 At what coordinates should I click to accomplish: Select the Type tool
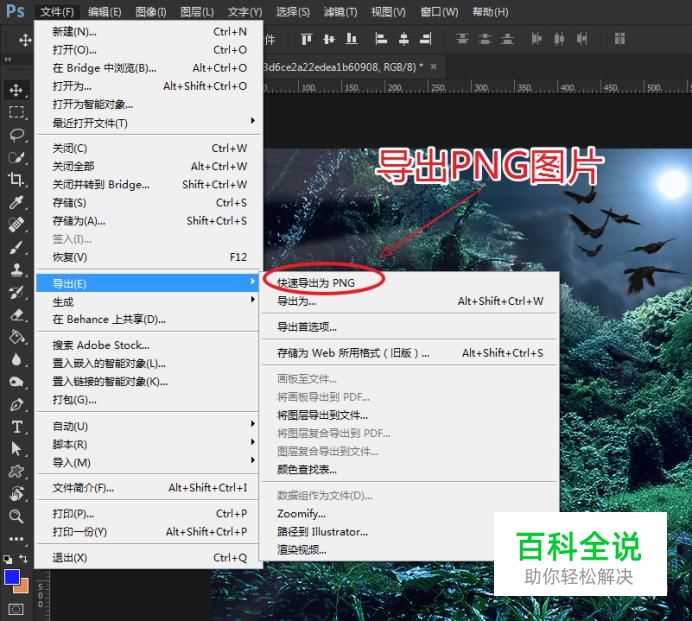[16, 427]
